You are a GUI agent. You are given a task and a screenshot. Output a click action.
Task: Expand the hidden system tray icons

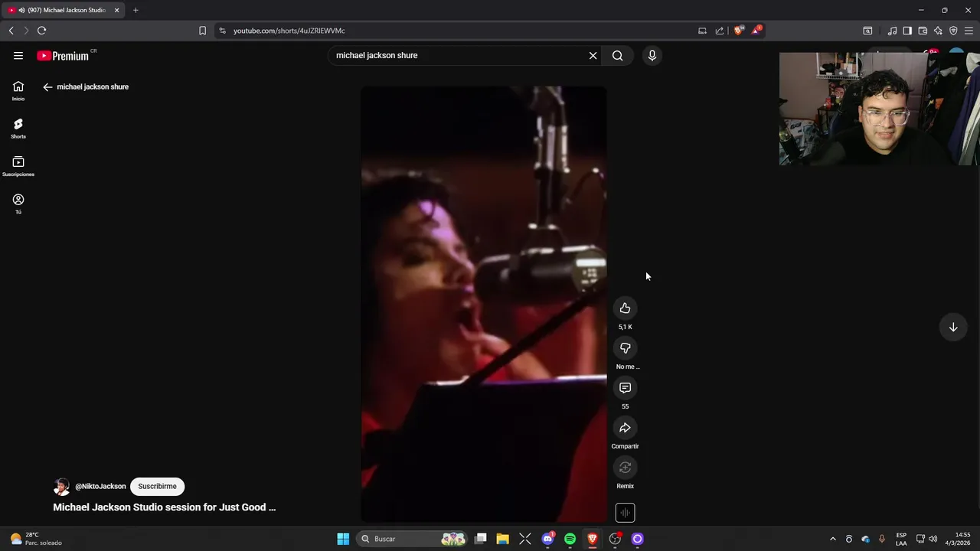click(x=833, y=539)
